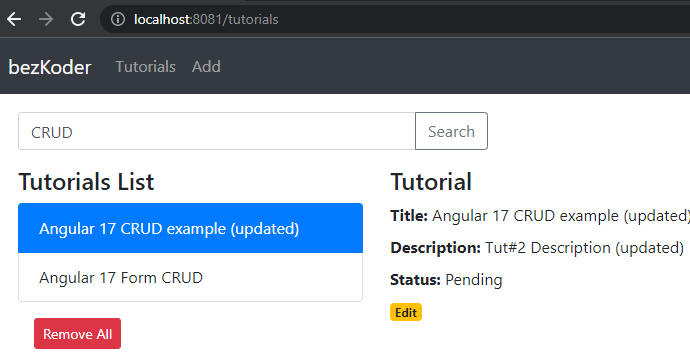This screenshot has width=690, height=360.
Task: Click the Tut#2 Description (updated) text
Action: [x=584, y=248]
